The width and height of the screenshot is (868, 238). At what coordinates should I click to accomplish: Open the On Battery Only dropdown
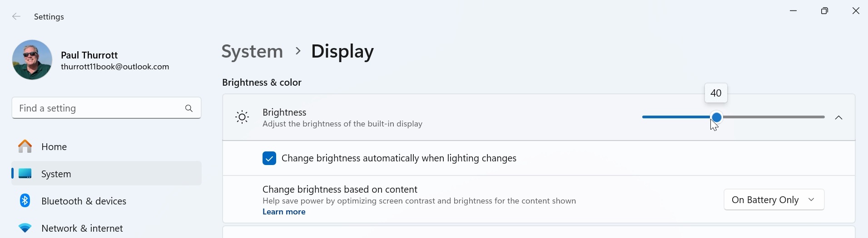(774, 200)
